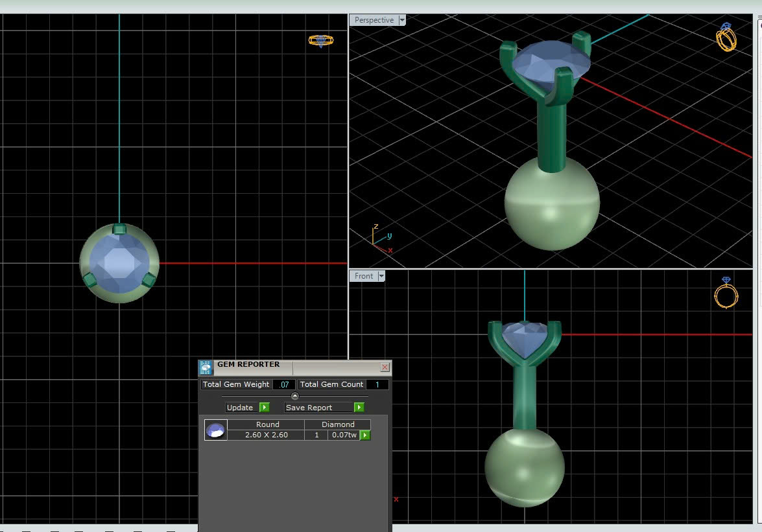762x532 pixels.
Task: Click the green Save Report arrow
Action: tap(359, 408)
